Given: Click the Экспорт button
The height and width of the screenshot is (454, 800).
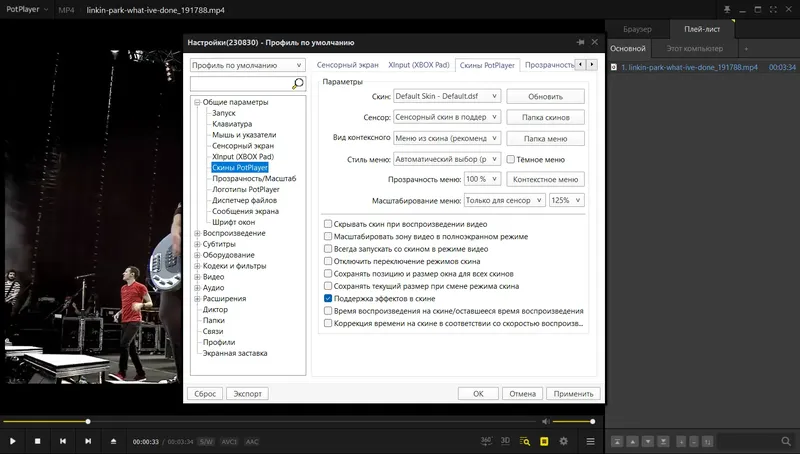Looking at the screenshot, I should click(247, 394).
